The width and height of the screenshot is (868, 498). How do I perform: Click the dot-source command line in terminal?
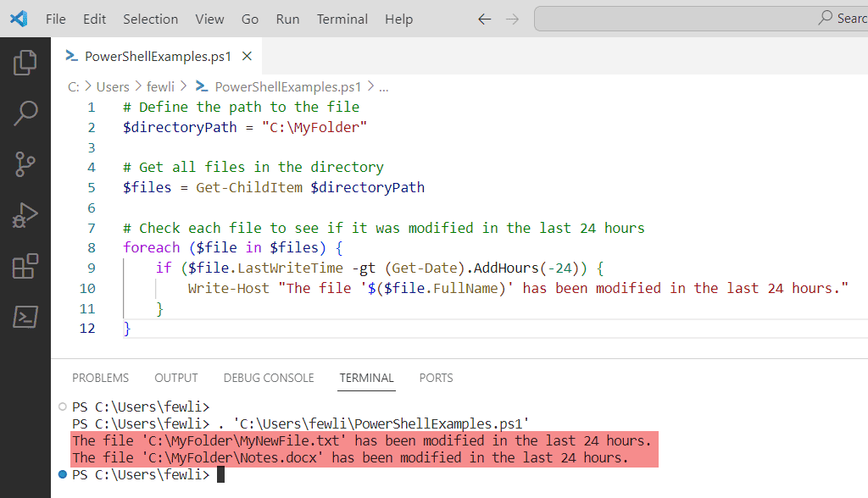pyautogui.click(x=301, y=423)
